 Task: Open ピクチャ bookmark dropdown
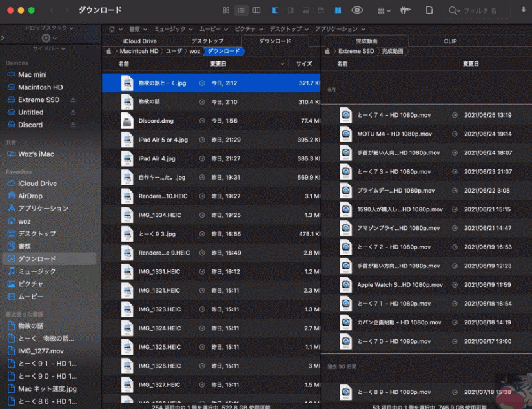(249, 29)
